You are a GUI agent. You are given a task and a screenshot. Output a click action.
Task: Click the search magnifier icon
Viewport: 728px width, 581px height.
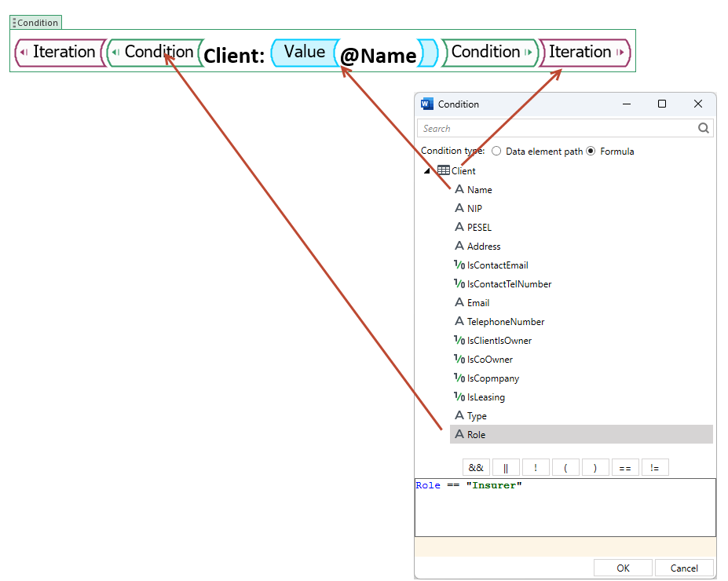point(704,128)
